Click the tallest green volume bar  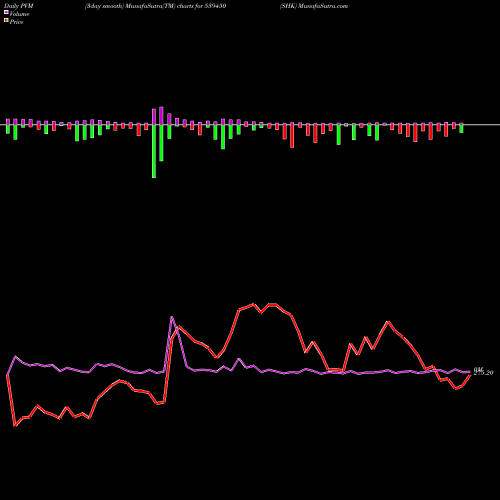(154, 151)
